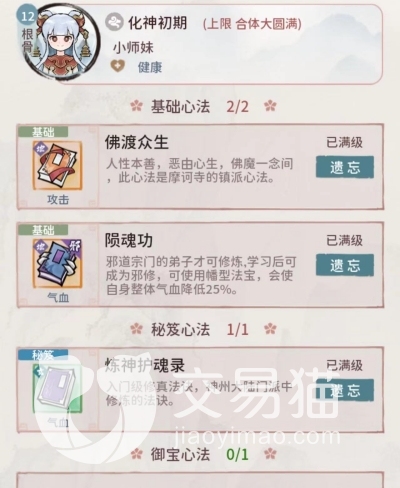The image size is (400, 488).
Task: Click the 佛渡众生 skill title
Action: tap(137, 142)
